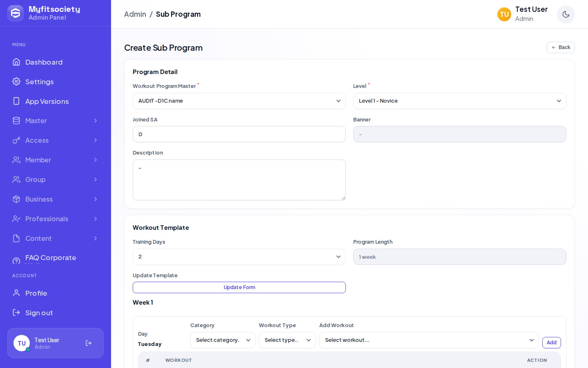Expand the Content menu item
The image size is (588, 368).
(x=56, y=238)
